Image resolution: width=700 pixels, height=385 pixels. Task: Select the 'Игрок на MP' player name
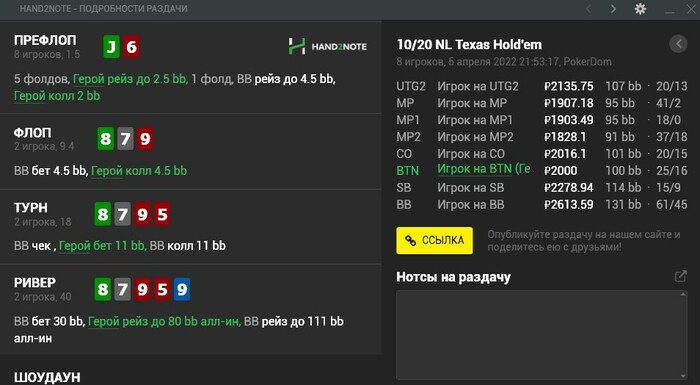pyautogui.click(x=472, y=103)
